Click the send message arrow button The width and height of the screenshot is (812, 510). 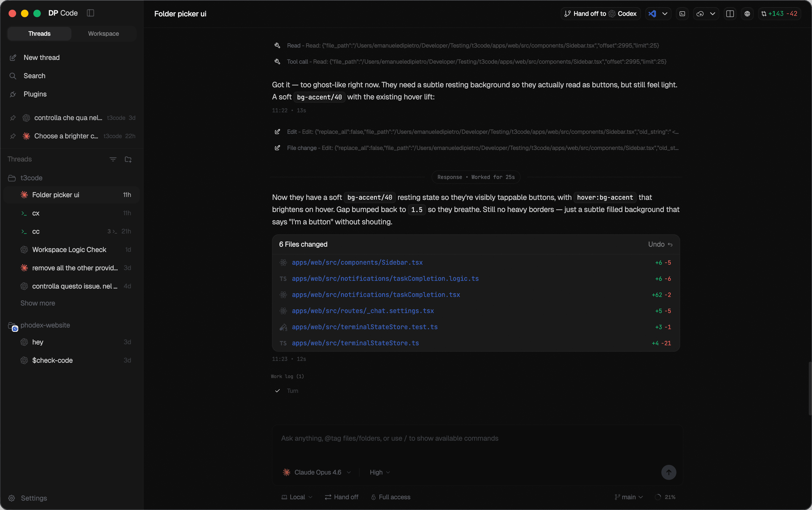click(x=668, y=472)
